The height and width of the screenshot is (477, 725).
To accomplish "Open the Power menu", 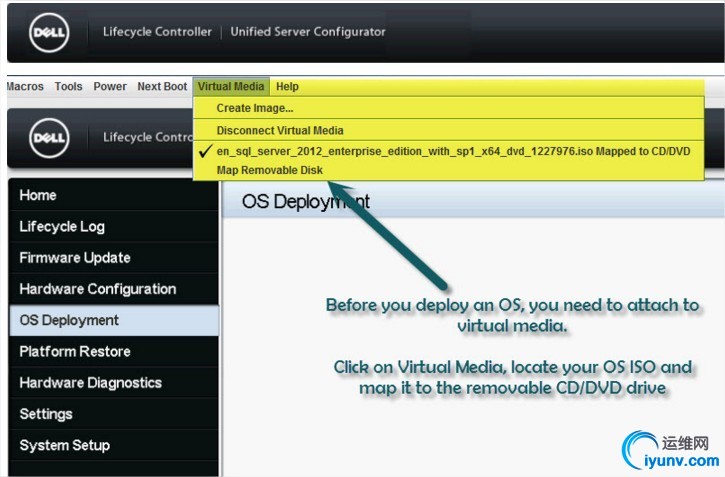I will (110, 86).
